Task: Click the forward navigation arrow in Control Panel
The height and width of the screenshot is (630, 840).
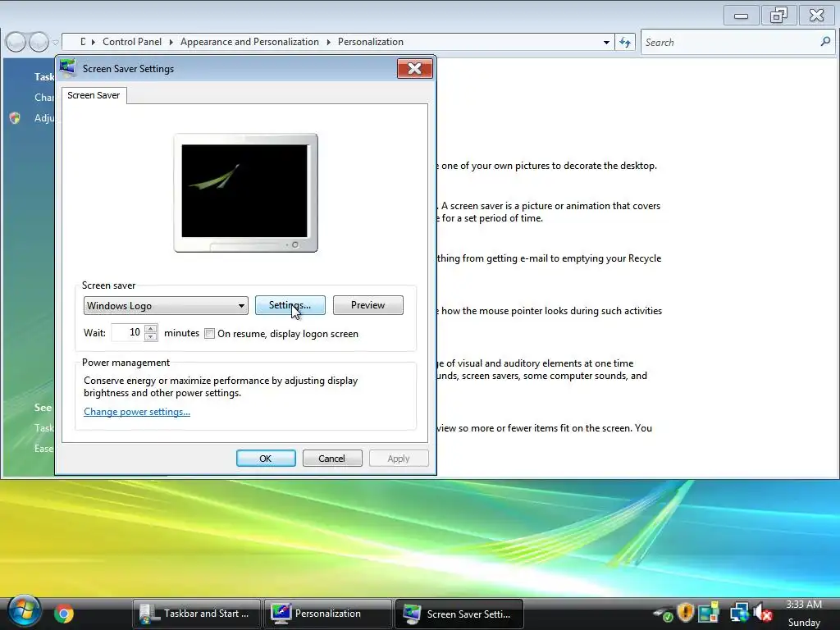Action: click(39, 42)
